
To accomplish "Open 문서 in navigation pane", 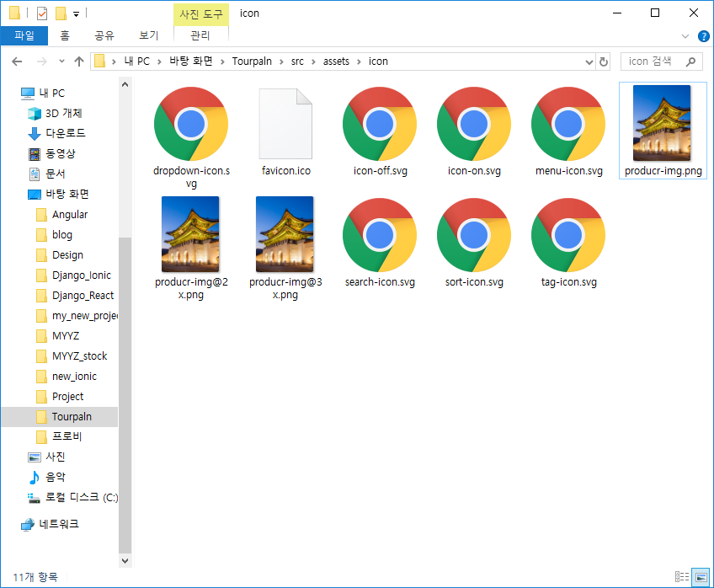I will [47, 174].
